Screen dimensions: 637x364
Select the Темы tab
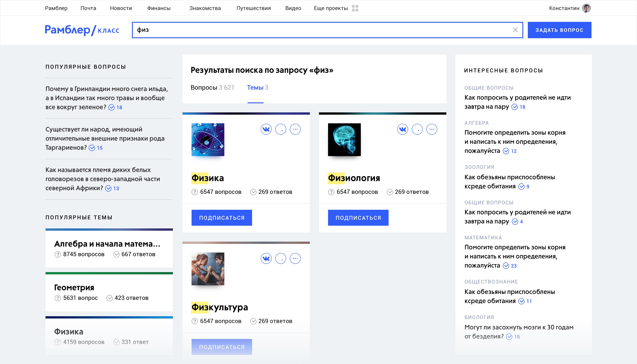[x=257, y=88]
